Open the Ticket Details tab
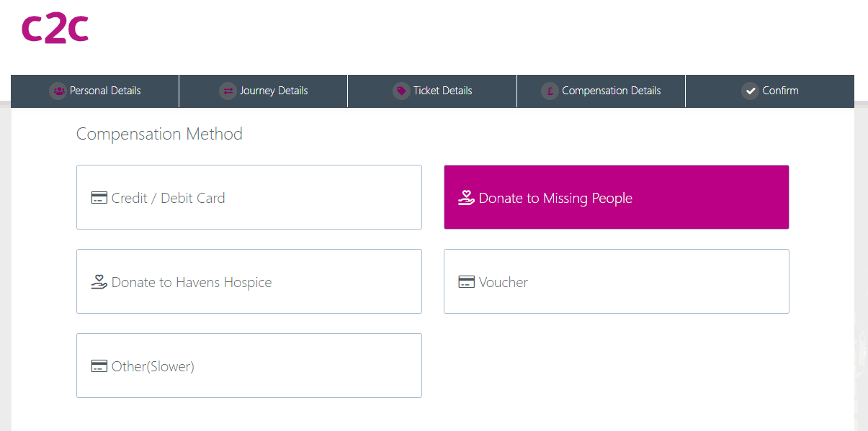The height and width of the screenshot is (431, 868). (x=432, y=91)
